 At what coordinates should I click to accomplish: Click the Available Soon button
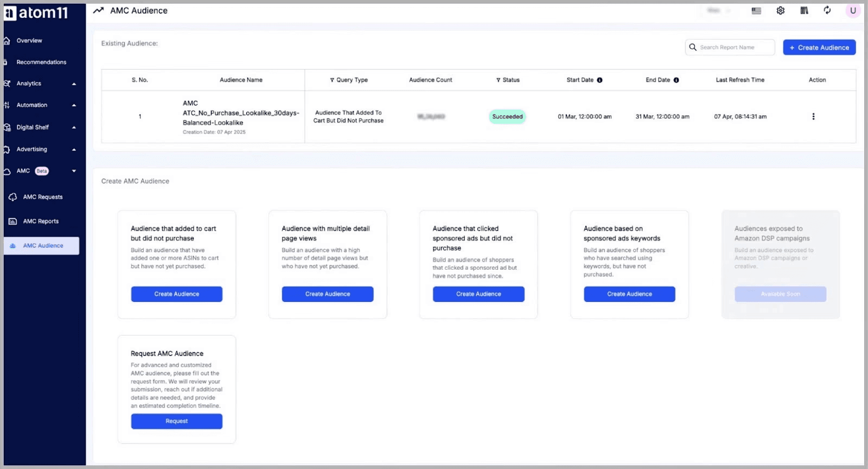(780, 294)
